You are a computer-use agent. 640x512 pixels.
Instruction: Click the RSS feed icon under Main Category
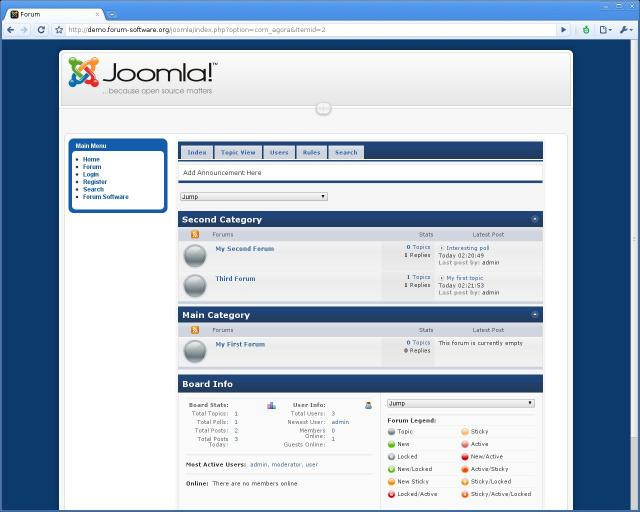(195, 329)
